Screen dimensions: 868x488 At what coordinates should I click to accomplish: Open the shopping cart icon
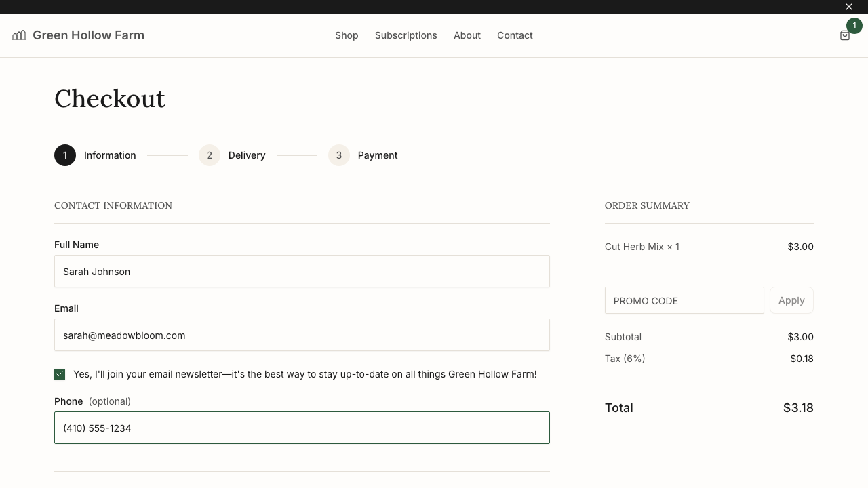pyautogui.click(x=845, y=35)
